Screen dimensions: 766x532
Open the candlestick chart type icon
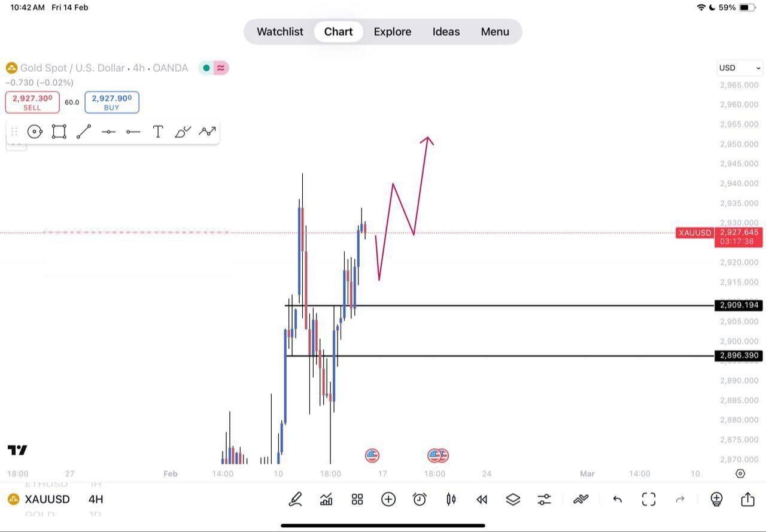tap(451, 499)
